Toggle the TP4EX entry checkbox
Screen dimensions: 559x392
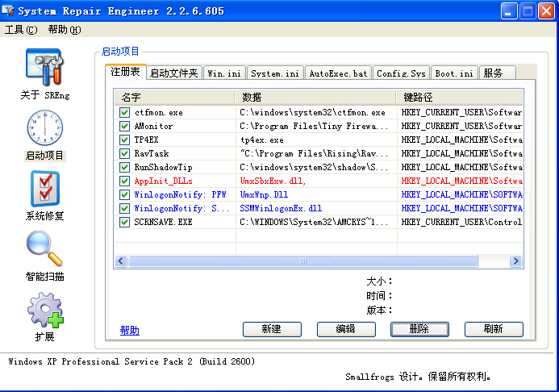[x=124, y=140]
